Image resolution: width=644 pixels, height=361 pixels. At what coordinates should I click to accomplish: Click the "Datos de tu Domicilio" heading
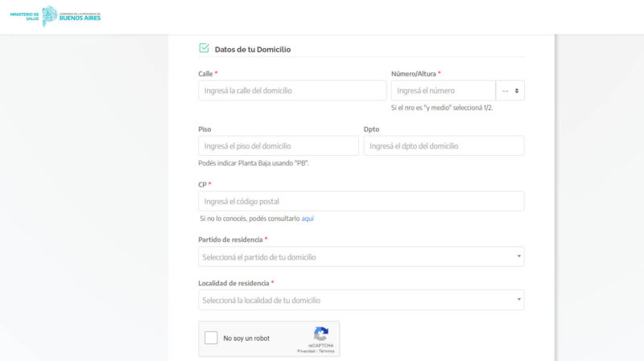(x=253, y=50)
